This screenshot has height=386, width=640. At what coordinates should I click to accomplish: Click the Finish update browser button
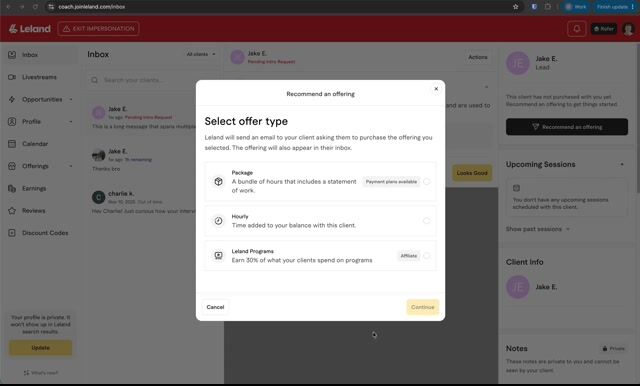click(614, 7)
